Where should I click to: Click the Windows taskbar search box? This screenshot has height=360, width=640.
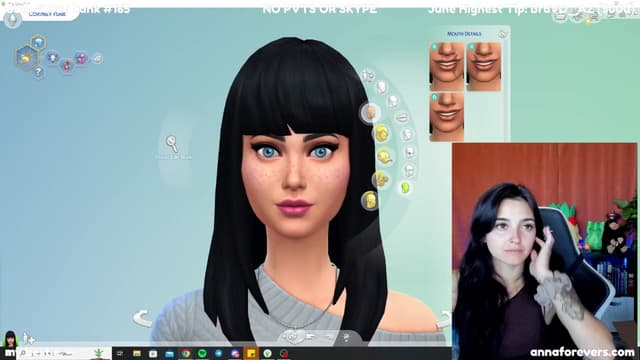pyautogui.click(x=63, y=353)
